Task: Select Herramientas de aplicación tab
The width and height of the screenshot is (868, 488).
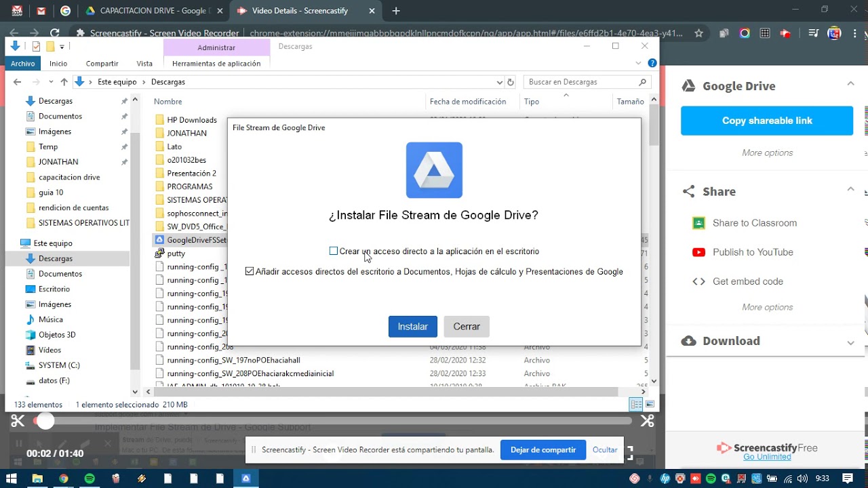Action: click(216, 64)
